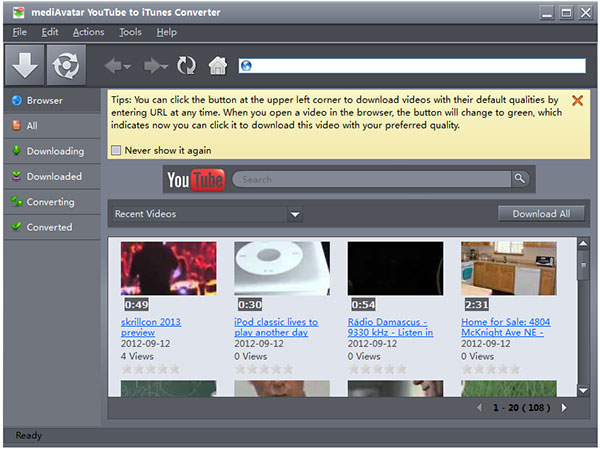This screenshot has height=449, width=600.
Task: Open the Tools menu
Action: (x=130, y=32)
